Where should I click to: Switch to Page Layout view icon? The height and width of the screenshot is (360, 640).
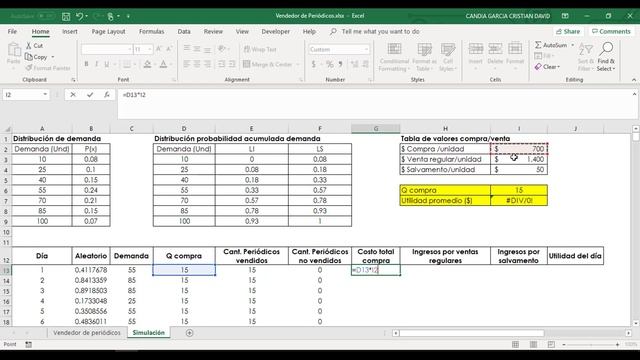pyautogui.click(x=533, y=344)
